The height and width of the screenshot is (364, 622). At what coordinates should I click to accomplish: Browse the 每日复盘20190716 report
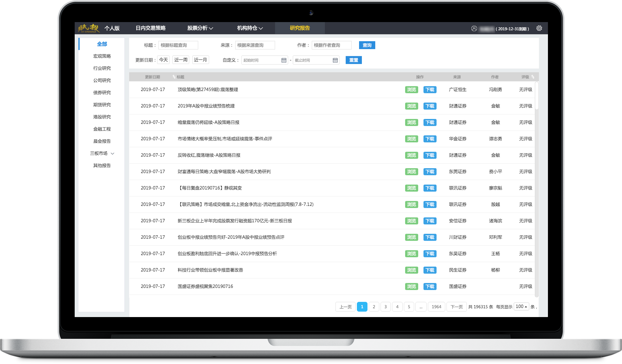tap(411, 188)
